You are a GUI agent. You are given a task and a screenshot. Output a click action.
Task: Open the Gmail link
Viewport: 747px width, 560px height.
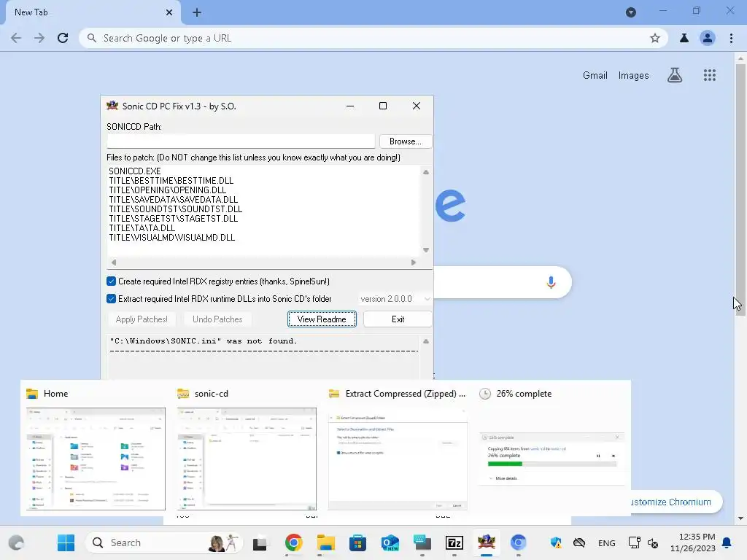tap(595, 75)
